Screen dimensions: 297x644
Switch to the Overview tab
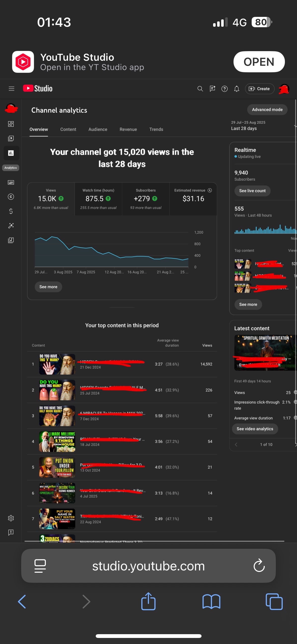pos(39,129)
